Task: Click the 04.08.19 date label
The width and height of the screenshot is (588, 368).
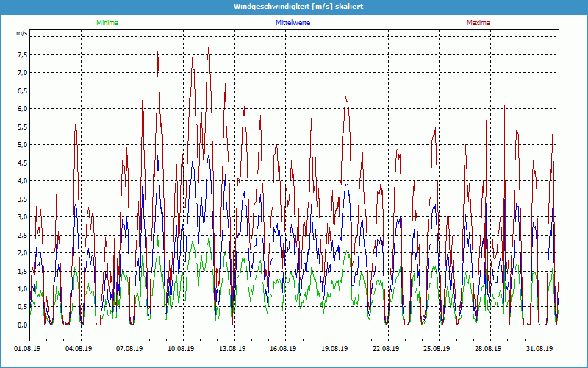Action: point(78,350)
